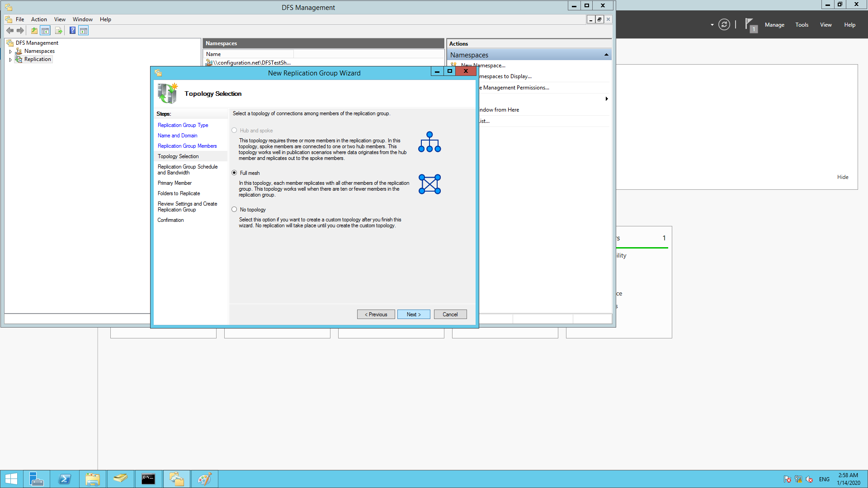The width and height of the screenshot is (868, 488).
Task: Click the Up One Level toolbar icon
Action: coord(34,31)
